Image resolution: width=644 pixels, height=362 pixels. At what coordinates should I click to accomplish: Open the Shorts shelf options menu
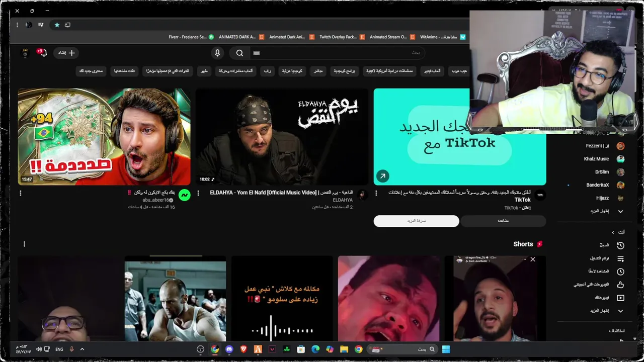[x=24, y=244]
